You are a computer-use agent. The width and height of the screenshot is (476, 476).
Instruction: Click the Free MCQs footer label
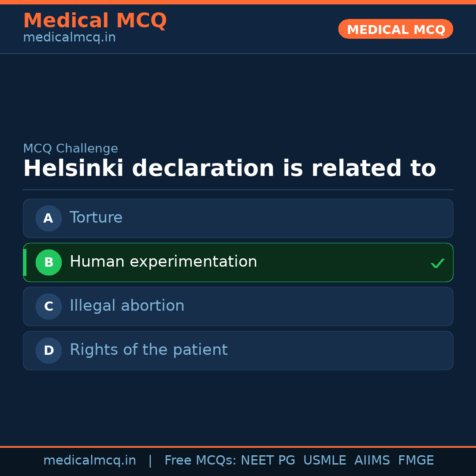tap(200, 461)
